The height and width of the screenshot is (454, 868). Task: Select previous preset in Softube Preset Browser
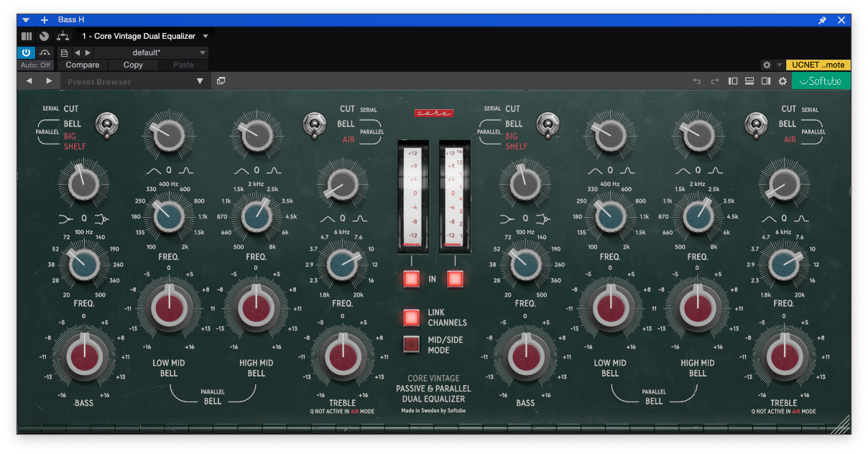29,81
